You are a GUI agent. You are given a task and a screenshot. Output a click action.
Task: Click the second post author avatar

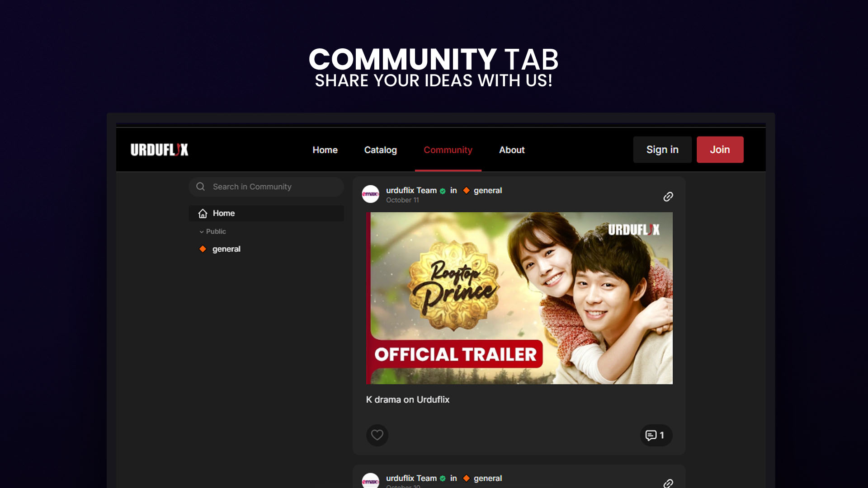click(x=370, y=481)
